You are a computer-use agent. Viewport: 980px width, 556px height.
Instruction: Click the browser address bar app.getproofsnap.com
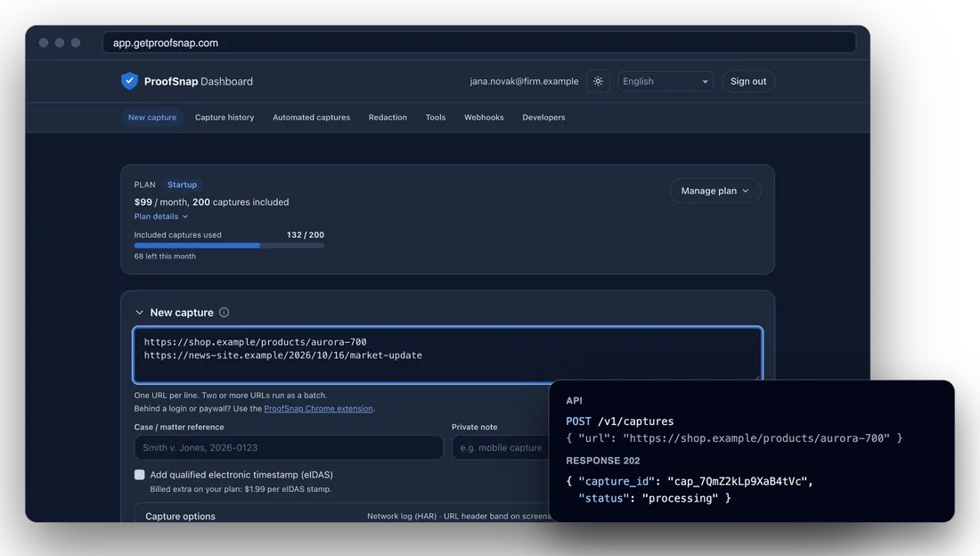point(478,43)
